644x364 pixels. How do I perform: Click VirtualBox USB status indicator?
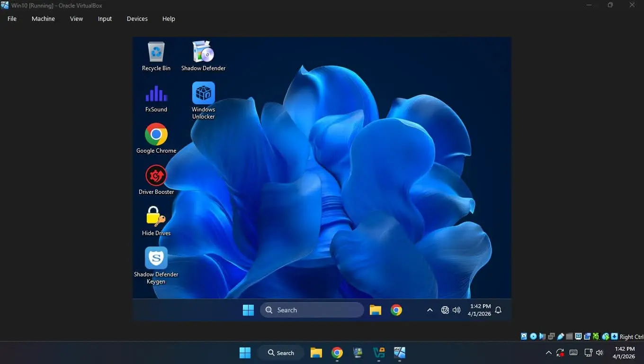(561, 337)
